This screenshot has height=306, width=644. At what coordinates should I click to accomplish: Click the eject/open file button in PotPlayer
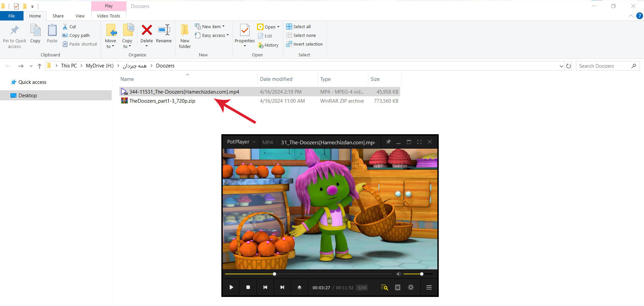pyautogui.click(x=300, y=287)
